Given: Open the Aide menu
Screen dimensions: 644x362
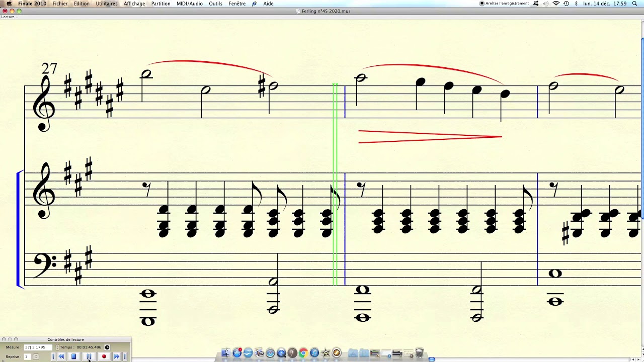Looking at the screenshot, I should pyautogui.click(x=269, y=4).
